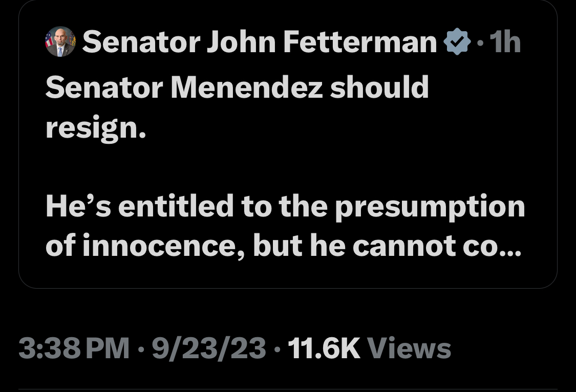Image resolution: width=576 pixels, height=392 pixels.
Task: Click the name 'Fetterman' in the header
Action: coord(360,42)
